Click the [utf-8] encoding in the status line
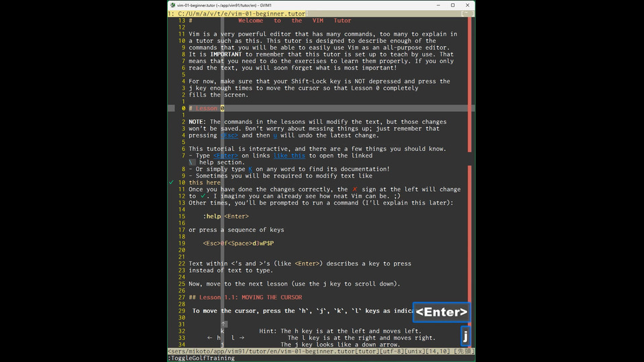 coord(392,351)
